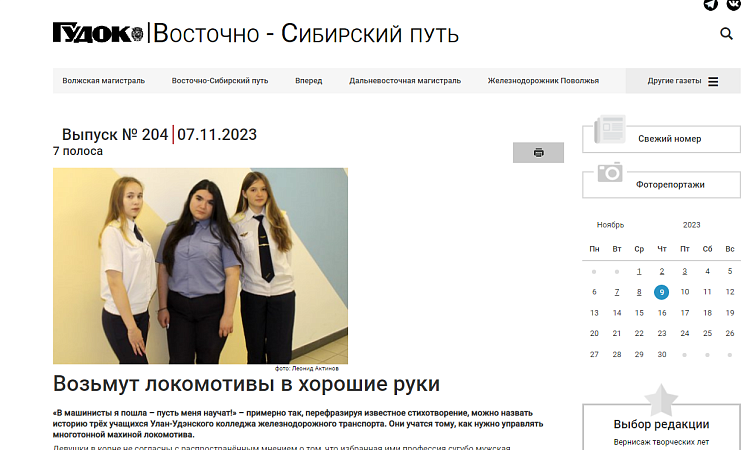This screenshot has width=750, height=450.
Task: Click date 13 in the calendar
Action: click(x=594, y=313)
